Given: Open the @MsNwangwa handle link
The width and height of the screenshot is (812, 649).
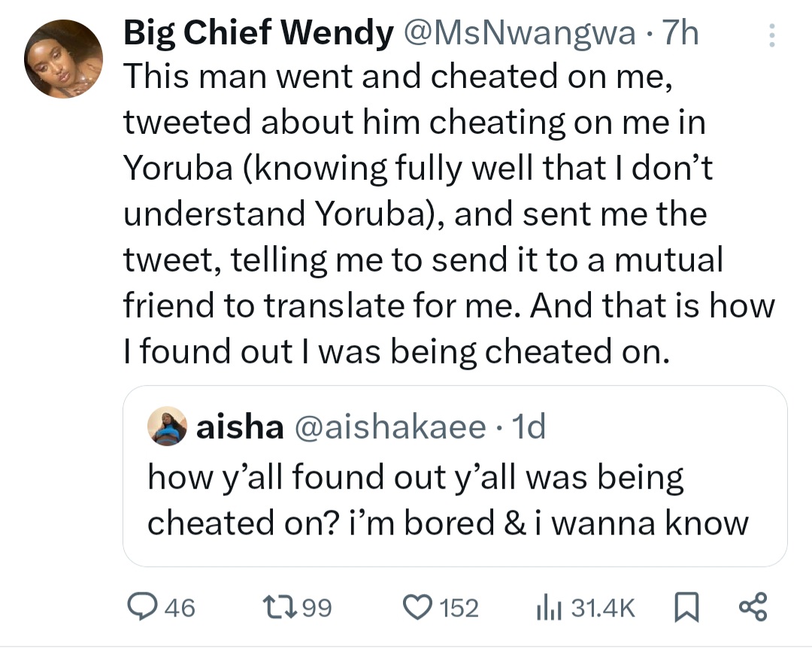Looking at the screenshot, I should coord(518,34).
